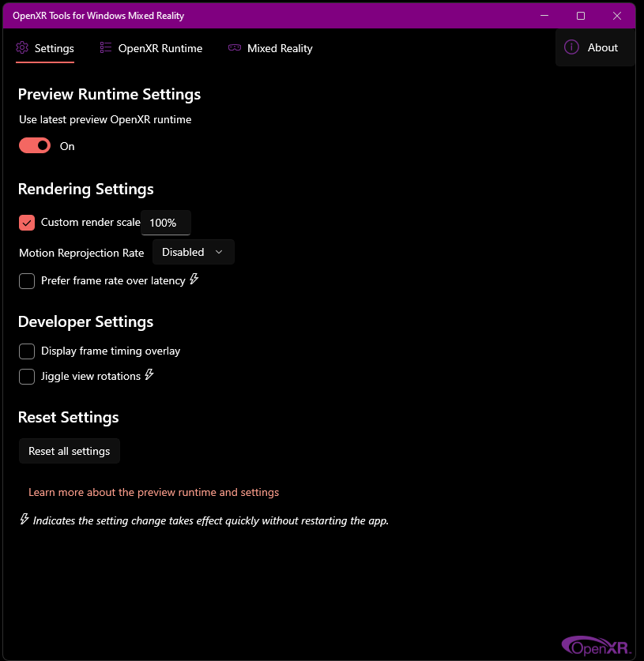
Task: Click the Reset Settings heading
Action: [68, 417]
